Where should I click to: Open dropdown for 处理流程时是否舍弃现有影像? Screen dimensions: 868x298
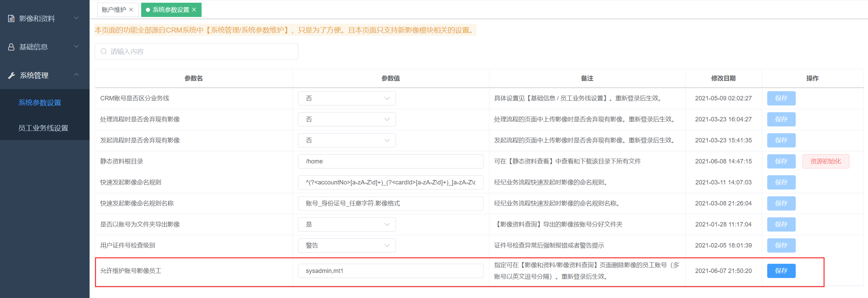pyautogui.click(x=347, y=119)
